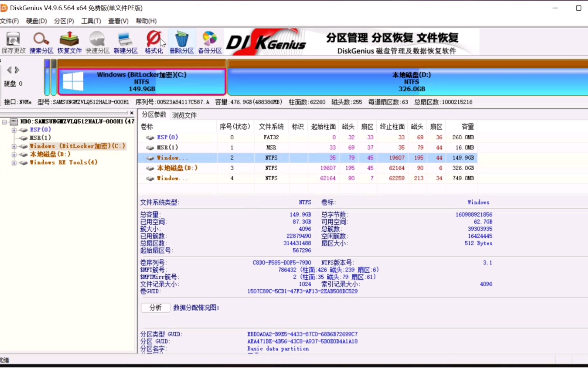Click the Basic data partition name text
The height and width of the screenshot is (368, 588).
278,349
